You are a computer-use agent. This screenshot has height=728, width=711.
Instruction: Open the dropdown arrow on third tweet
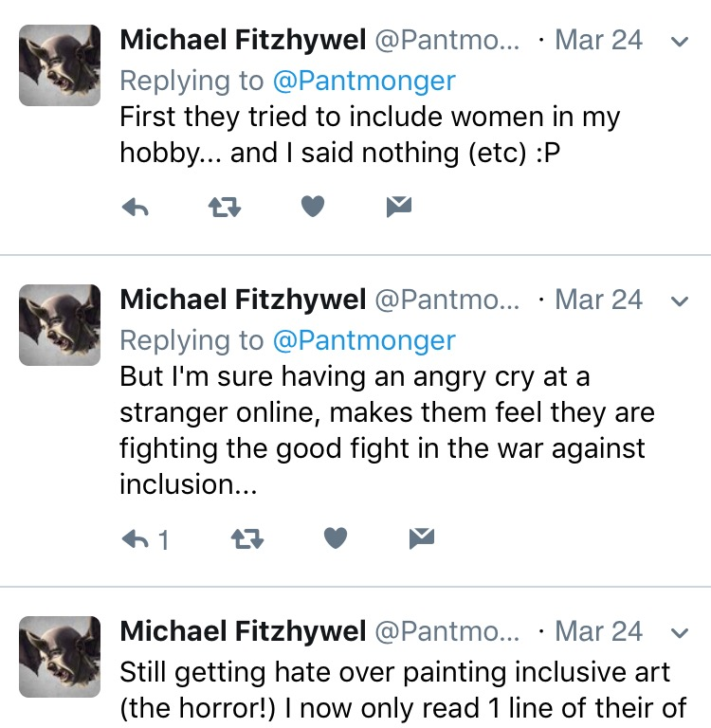(679, 632)
